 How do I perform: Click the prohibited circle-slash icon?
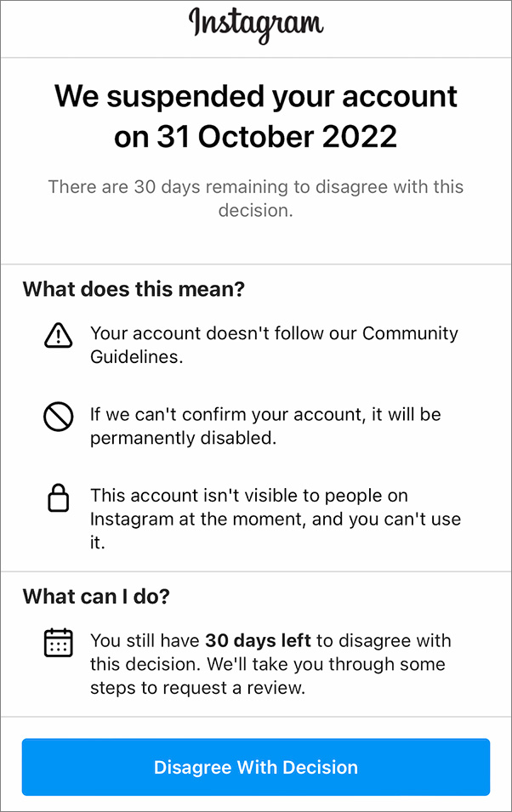pyautogui.click(x=58, y=417)
